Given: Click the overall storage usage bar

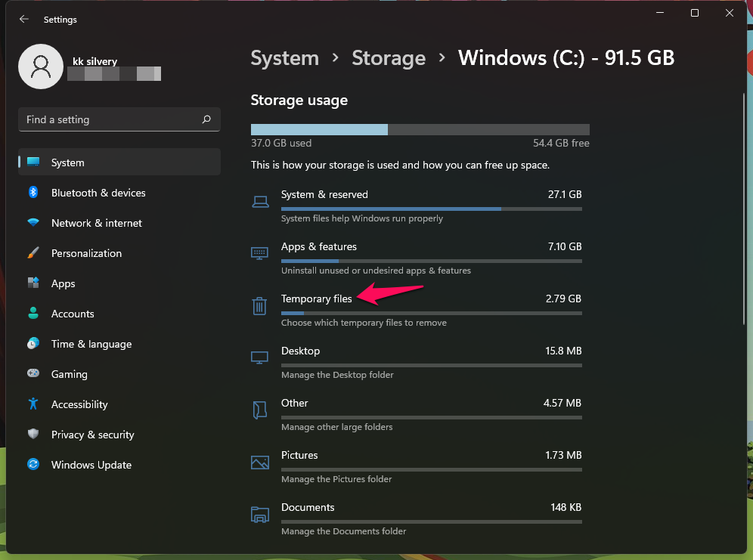Looking at the screenshot, I should tap(420, 129).
